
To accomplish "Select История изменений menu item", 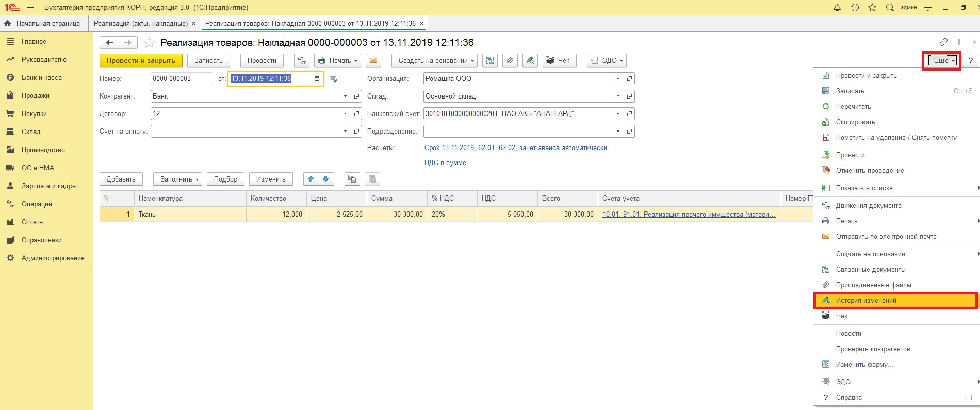I will 895,300.
